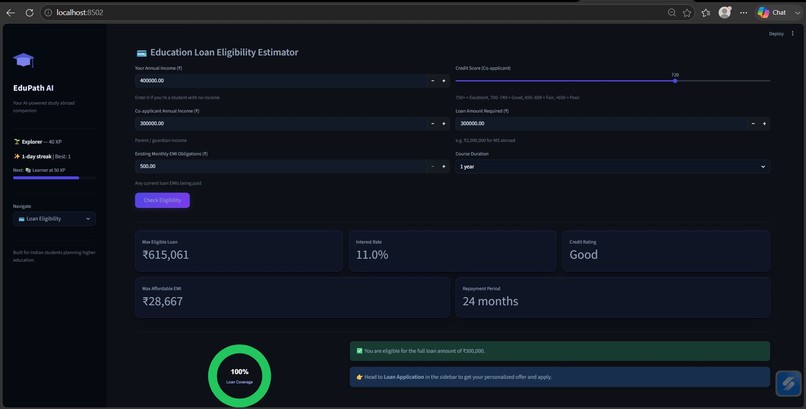Screen dimensions: 806x409
Task: Click the Max Affordable EMI ₹28,667 value
Action: pos(162,302)
